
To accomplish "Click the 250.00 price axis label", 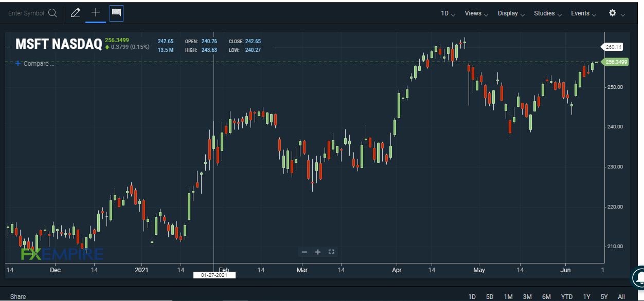I will (x=614, y=87).
